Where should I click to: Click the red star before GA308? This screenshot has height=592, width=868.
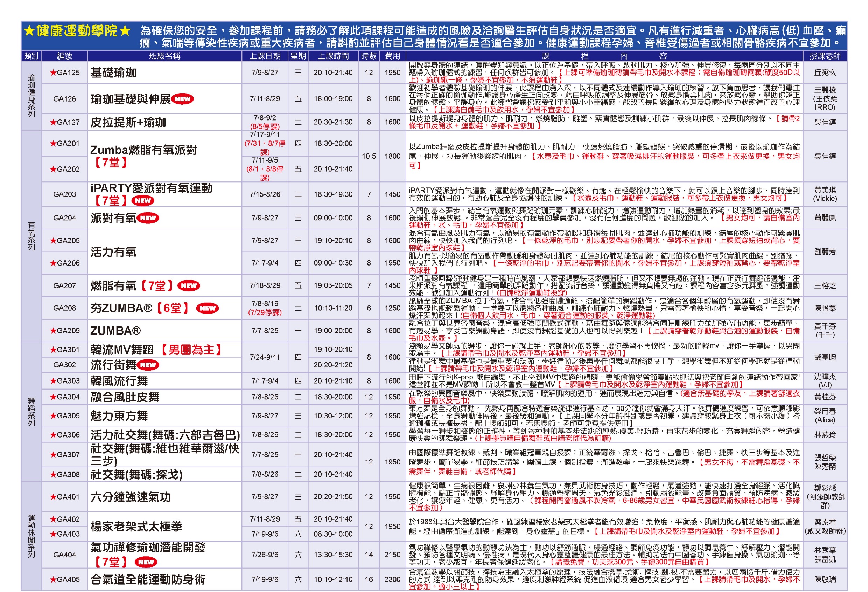tap(53, 475)
